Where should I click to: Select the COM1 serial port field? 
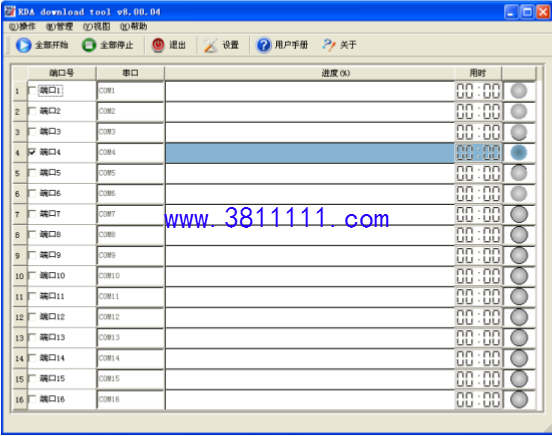(x=130, y=91)
